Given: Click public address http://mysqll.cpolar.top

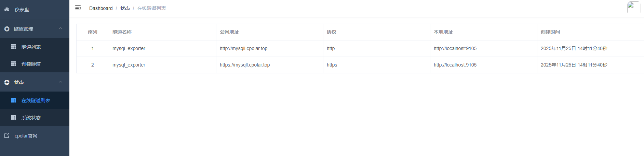Looking at the screenshot, I should click(x=243, y=48).
